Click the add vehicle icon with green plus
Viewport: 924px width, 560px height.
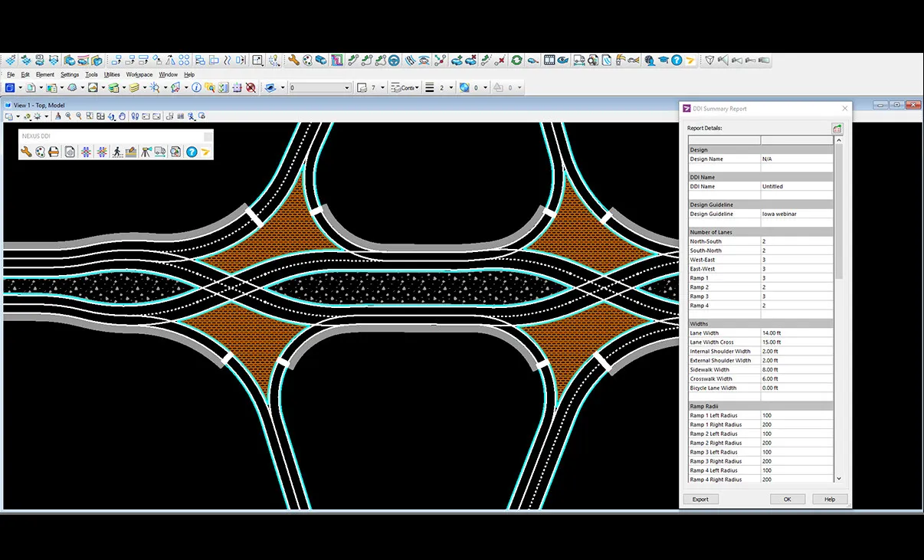tap(457, 60)
